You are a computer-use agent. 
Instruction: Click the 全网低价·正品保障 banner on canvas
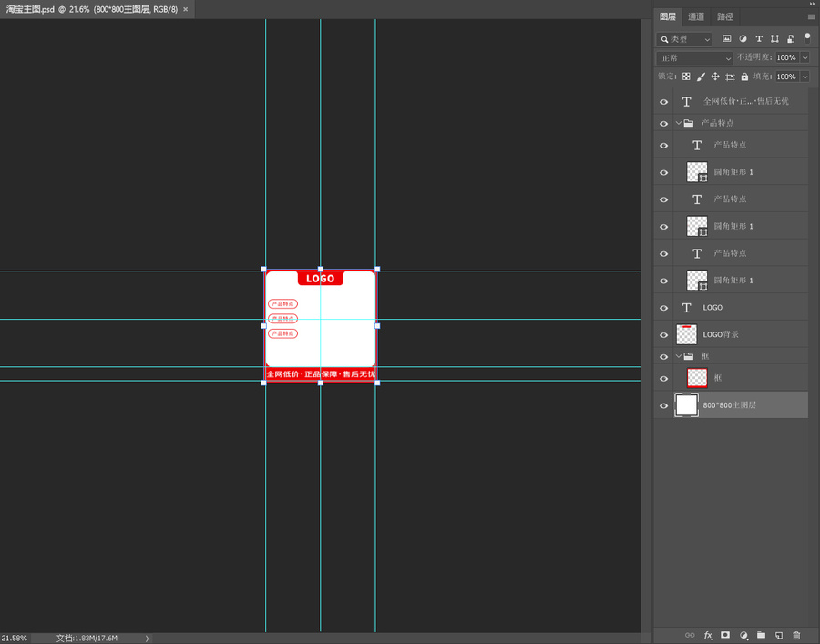(321, 374)
